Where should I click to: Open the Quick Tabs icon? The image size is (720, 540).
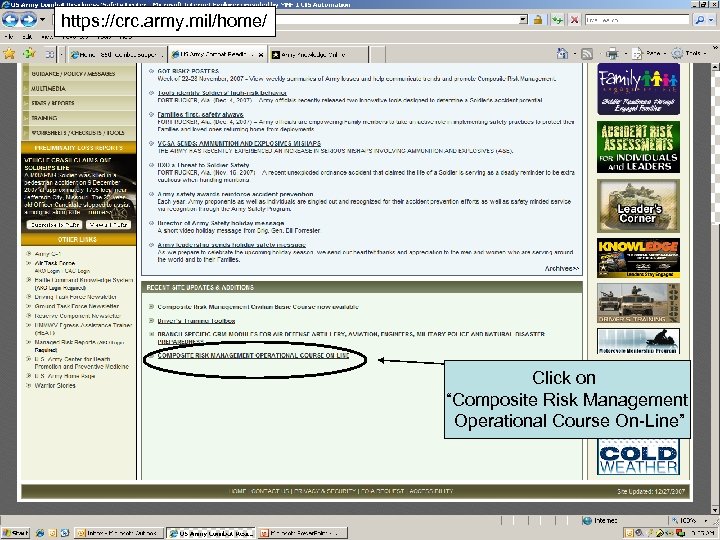point(50,54)
